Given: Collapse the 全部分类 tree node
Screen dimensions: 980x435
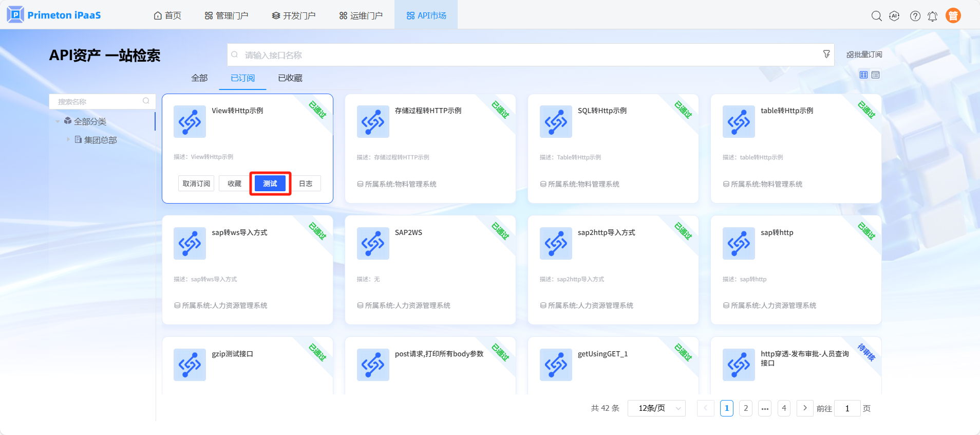Looking at the screenshot, I should (x=58, y=122).
